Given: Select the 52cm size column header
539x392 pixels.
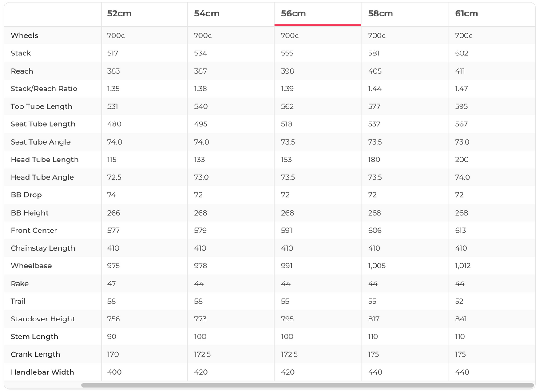Looking at the screenshot, I should 119,14.
